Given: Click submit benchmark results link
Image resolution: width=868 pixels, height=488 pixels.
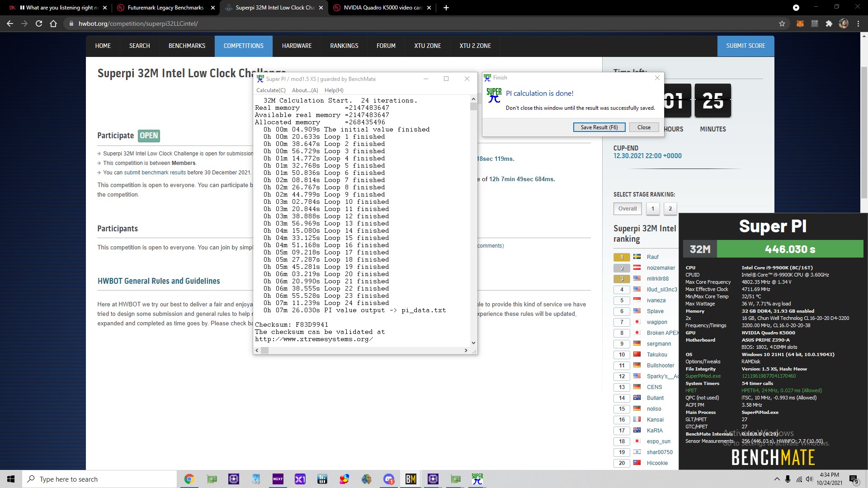Looking at the screenshot, I should coord(155,172).
